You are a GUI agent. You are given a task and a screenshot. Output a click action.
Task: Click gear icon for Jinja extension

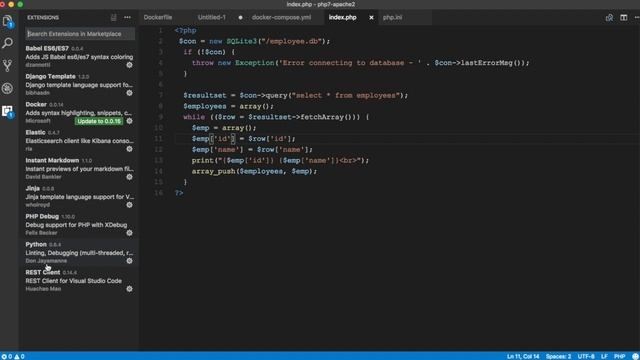[129, 205]
